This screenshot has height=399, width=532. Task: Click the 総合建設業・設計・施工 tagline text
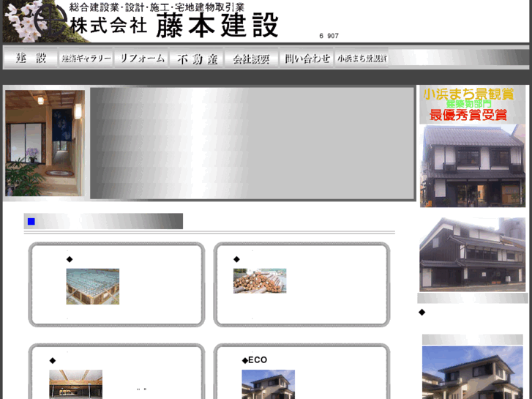tap(157, 7)
